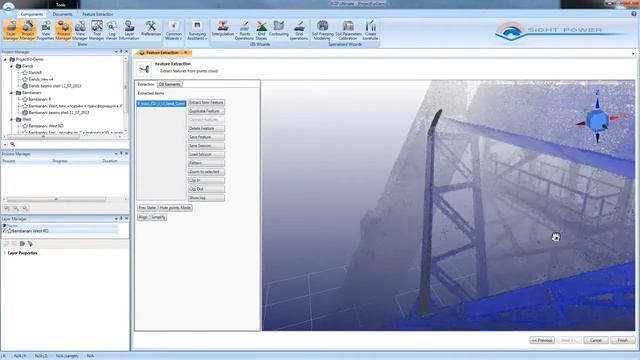Switch to the Documents ribbon tab
Screen dimensions: 640x360
[62, 14]
